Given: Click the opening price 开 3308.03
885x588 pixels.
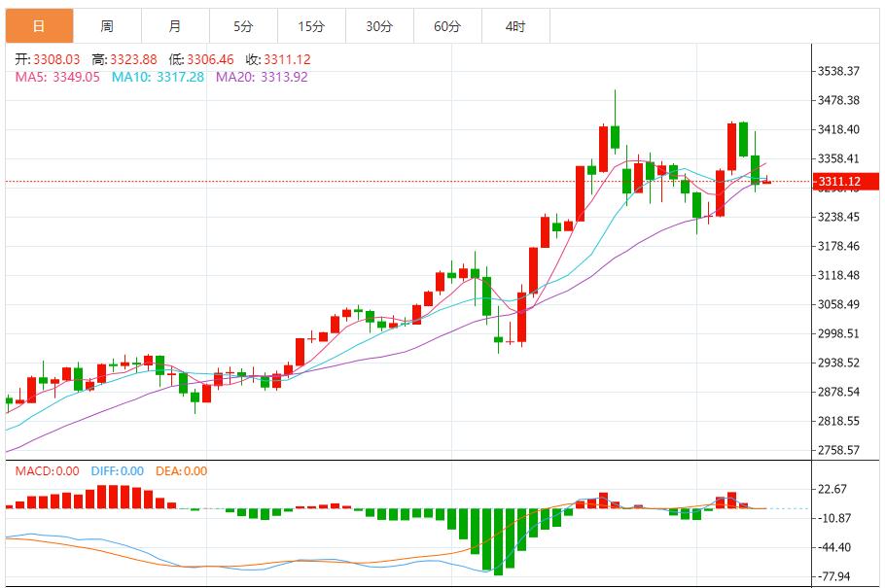Looking at the screenshot, I should tap(49, 59).
